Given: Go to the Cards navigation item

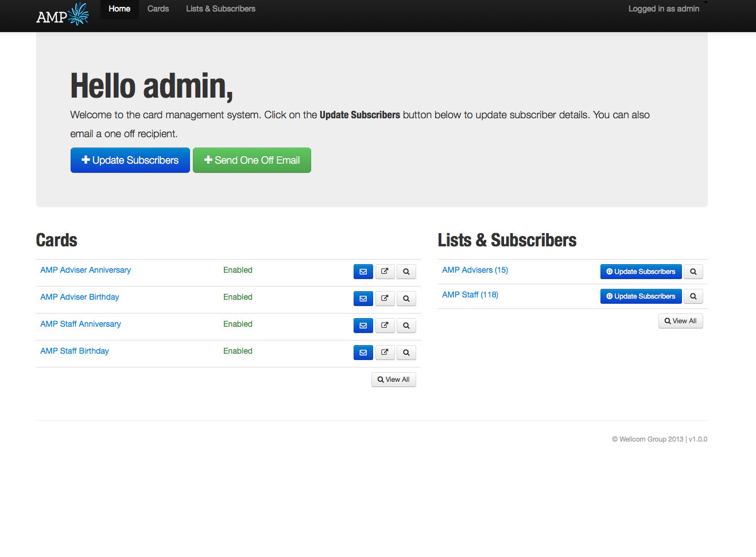Looking at the screenshot, I should pyautogui.click(x=158, y=9).
